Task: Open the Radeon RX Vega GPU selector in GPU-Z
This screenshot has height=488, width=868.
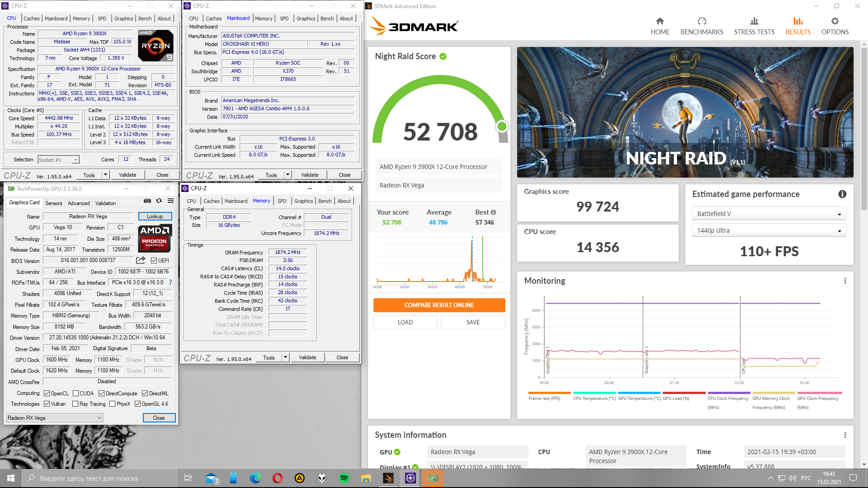Action: 55,418
